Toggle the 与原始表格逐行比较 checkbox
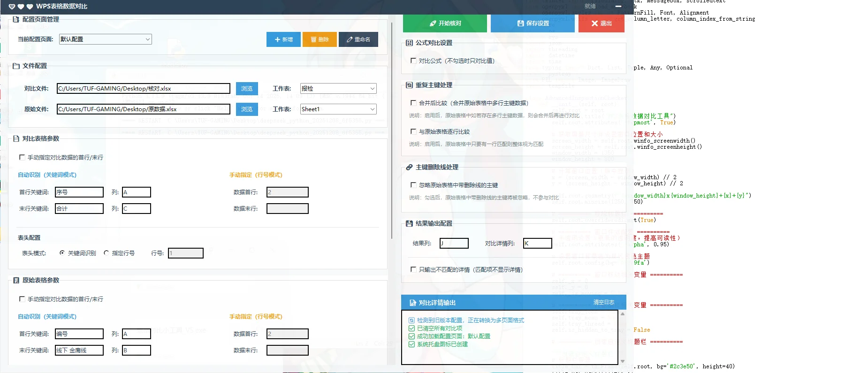The height and width of the screenshot is (373, 868). (x=413, y=132)
